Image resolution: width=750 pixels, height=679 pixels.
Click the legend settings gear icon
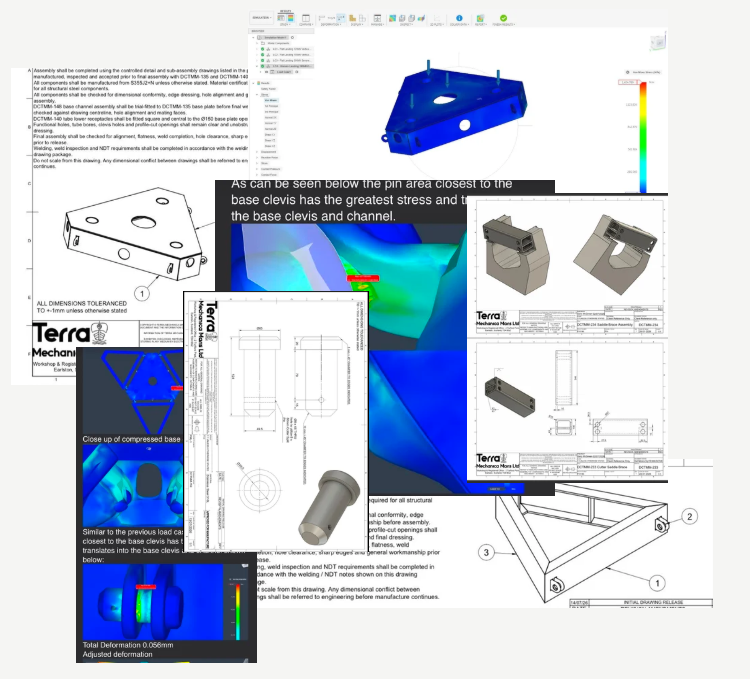(628, 72)
